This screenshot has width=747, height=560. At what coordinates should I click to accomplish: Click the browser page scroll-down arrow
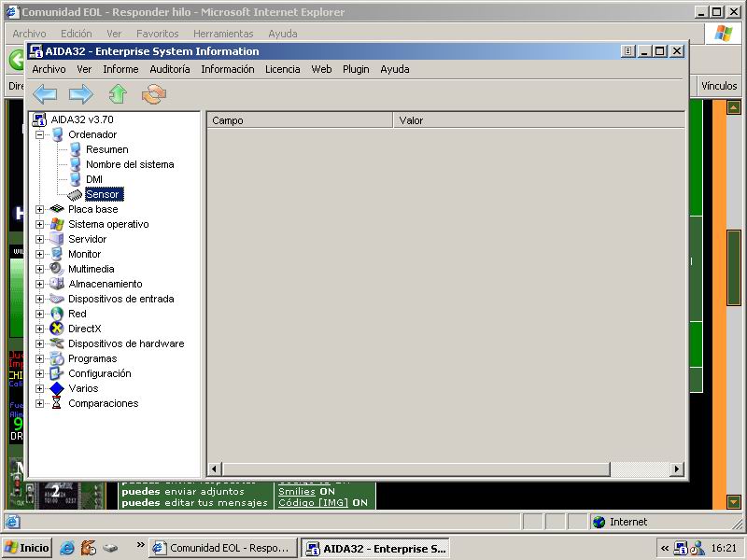733,502
